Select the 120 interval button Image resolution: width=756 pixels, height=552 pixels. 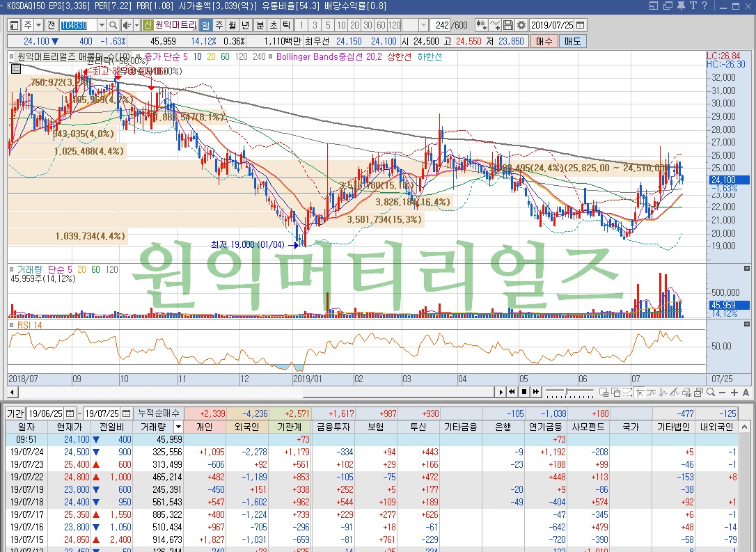click(x=395, y=25)
